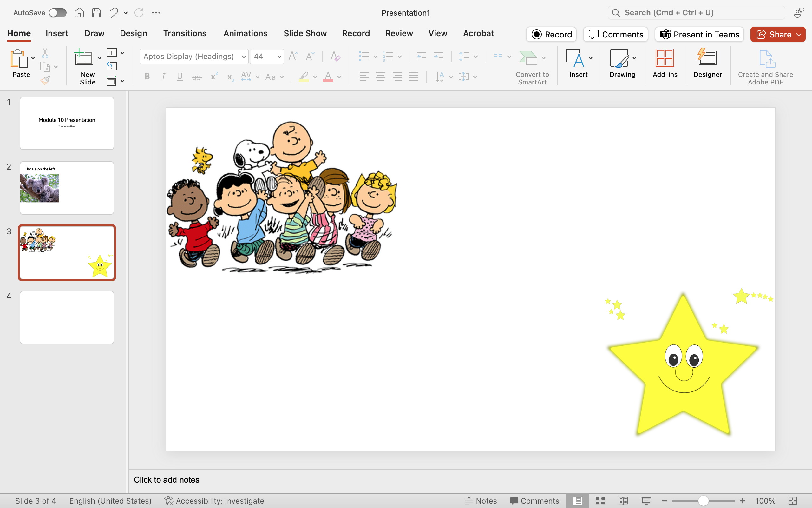Toggle the Notes pane from status bar
Image resolution: width=812 pixels, height=508 pixels.
click(481, 501)
